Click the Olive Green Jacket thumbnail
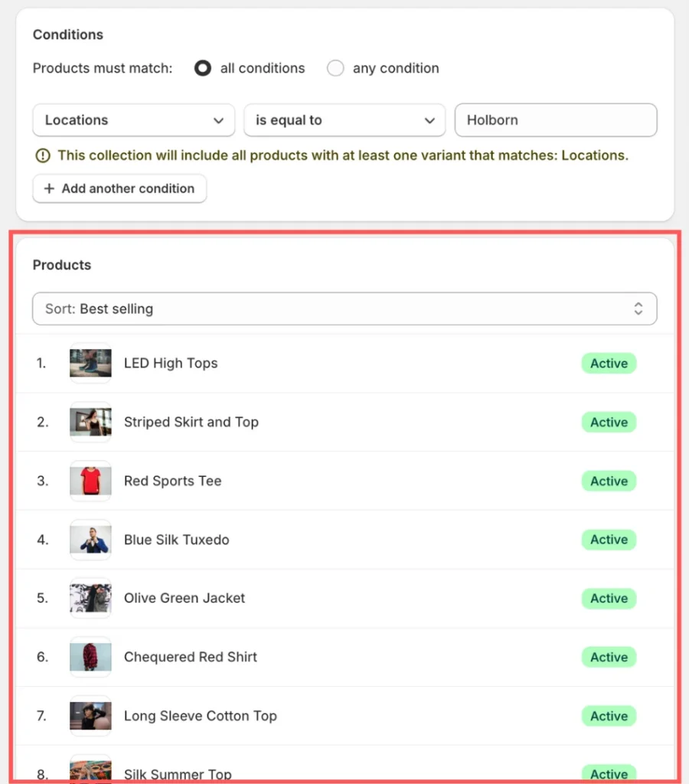The image size is (689, 784). click(x=90, y=599)
